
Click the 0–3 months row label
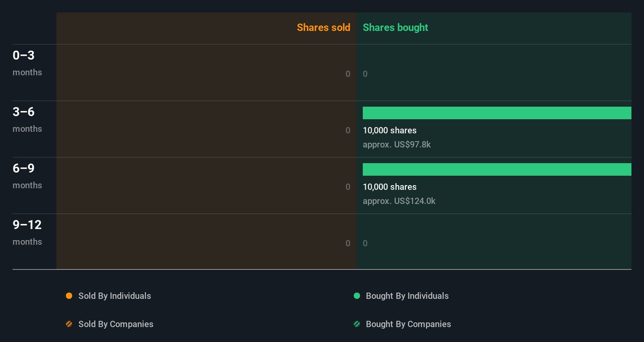point(27,63)
